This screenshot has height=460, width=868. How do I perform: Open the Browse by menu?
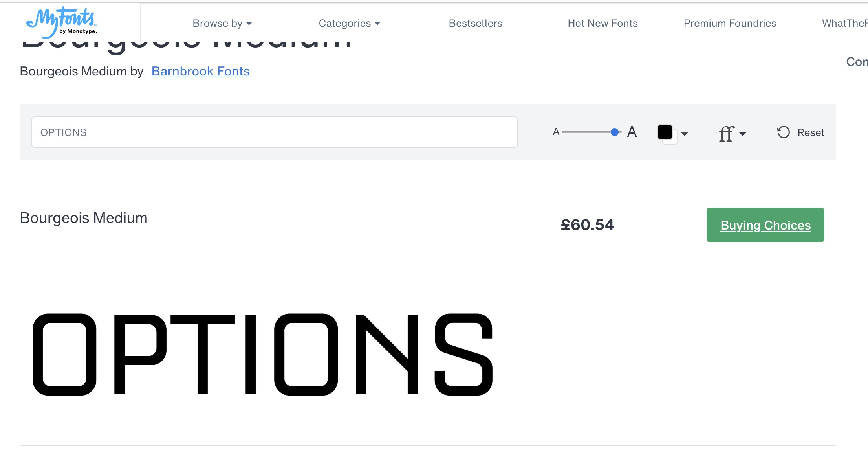point(222,24)
